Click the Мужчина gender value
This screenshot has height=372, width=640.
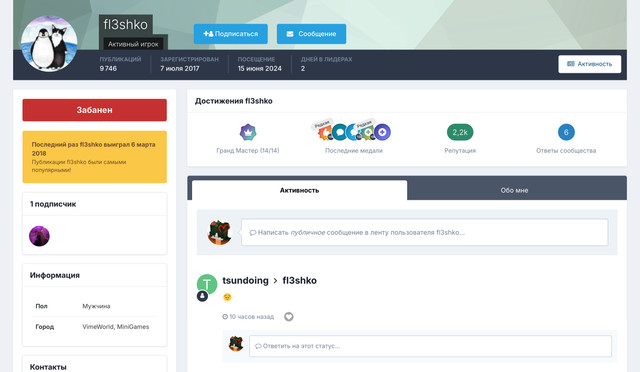click(x=96, y=306)
